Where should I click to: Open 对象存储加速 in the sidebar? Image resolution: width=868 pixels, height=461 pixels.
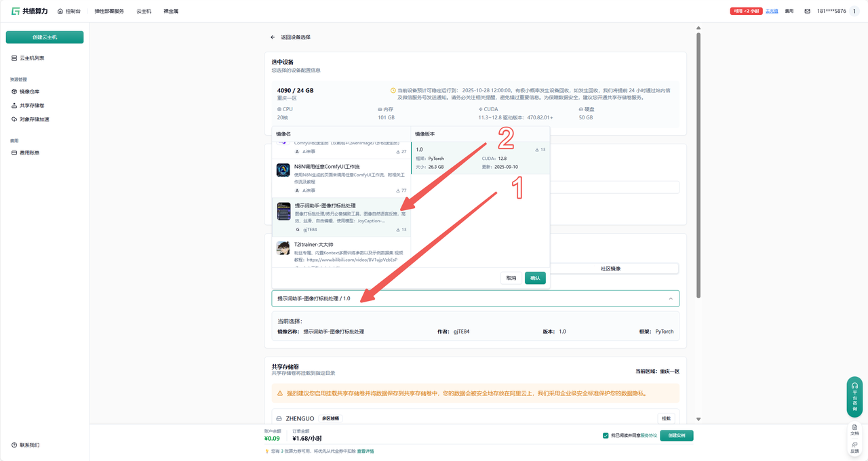(x=34, y=119)
